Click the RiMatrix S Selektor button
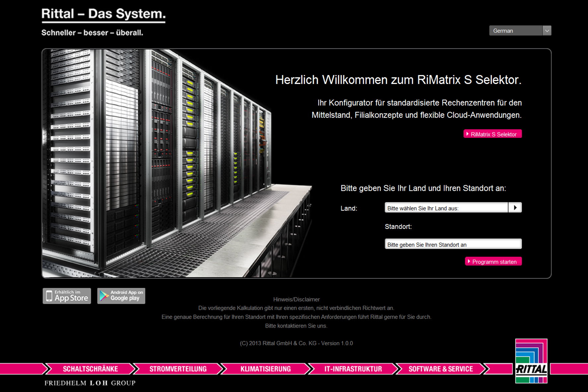 (x=492, y=134)
